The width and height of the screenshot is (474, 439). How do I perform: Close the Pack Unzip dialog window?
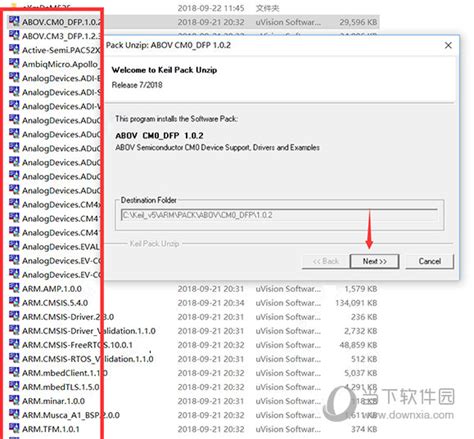(x=448, y=45)
